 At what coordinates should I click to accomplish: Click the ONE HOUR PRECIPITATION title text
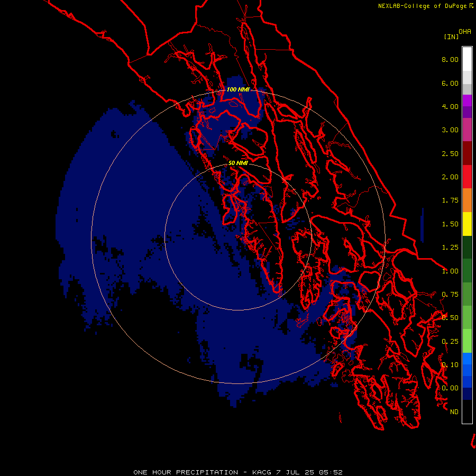[x=186, y=472]
